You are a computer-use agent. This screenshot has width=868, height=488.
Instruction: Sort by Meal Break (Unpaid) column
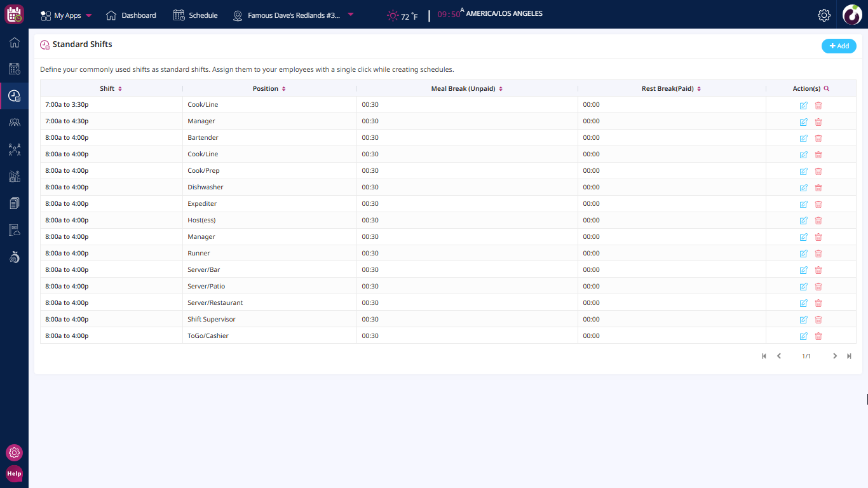point(501,89)
